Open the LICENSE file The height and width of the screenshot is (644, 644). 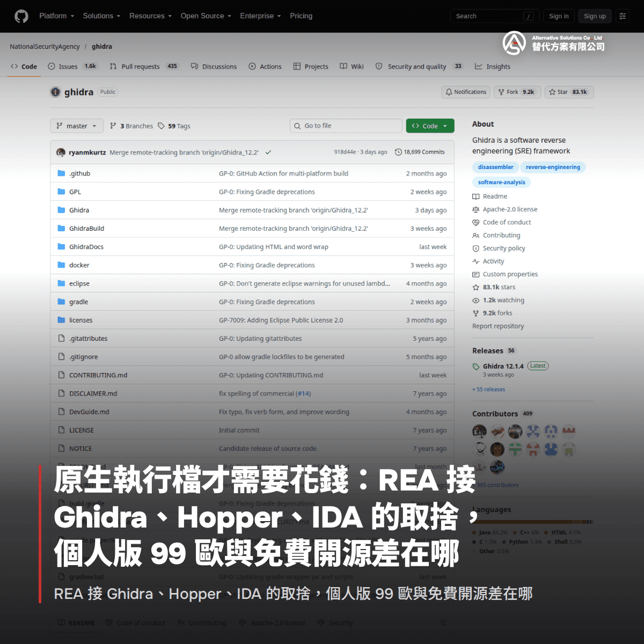pos(81,430)
